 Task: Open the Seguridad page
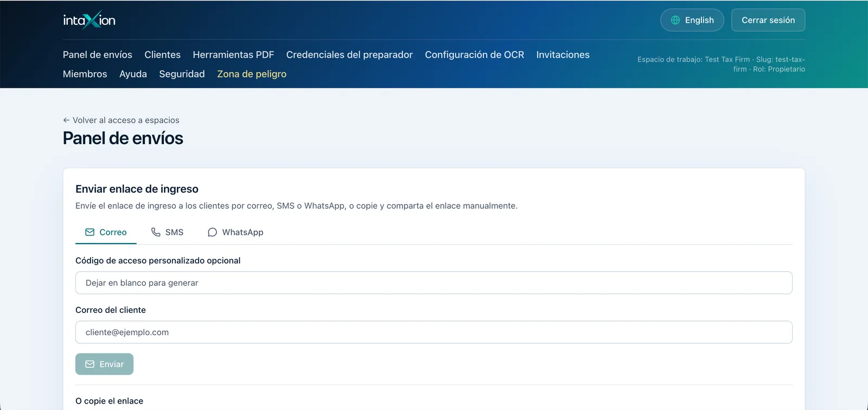(182, 74)
